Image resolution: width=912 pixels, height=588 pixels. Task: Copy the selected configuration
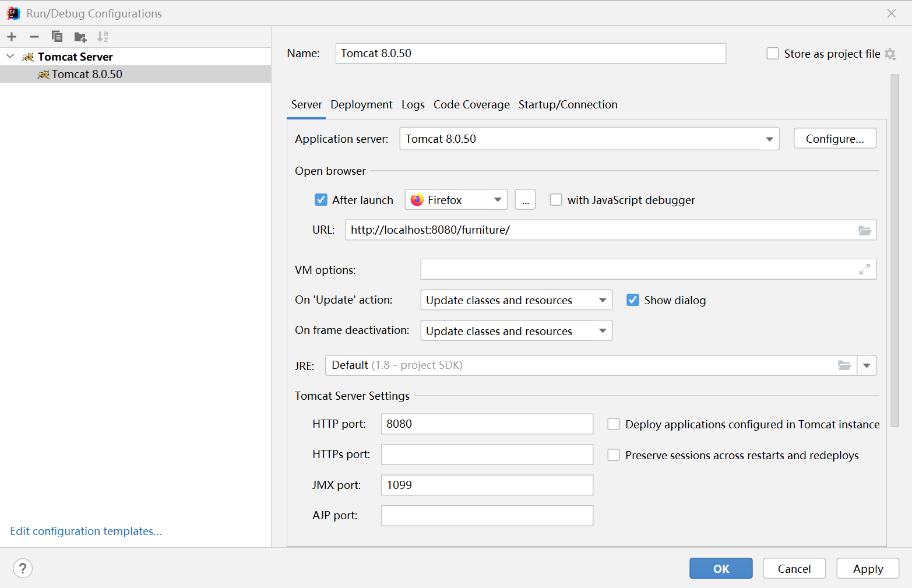57,37
